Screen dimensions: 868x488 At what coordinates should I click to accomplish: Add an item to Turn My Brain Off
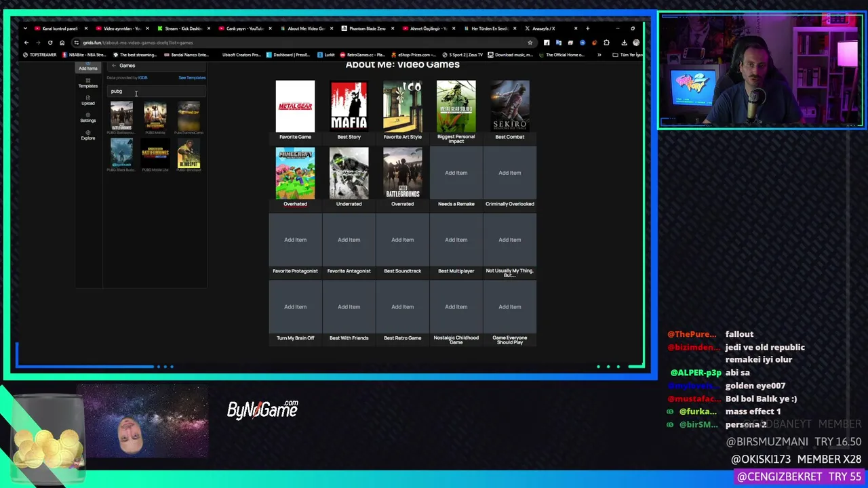(x=295, y=307)
